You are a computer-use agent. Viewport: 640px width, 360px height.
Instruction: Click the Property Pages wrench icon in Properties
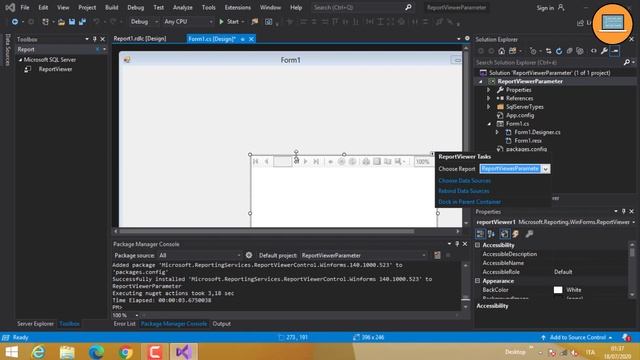[529, 234]
